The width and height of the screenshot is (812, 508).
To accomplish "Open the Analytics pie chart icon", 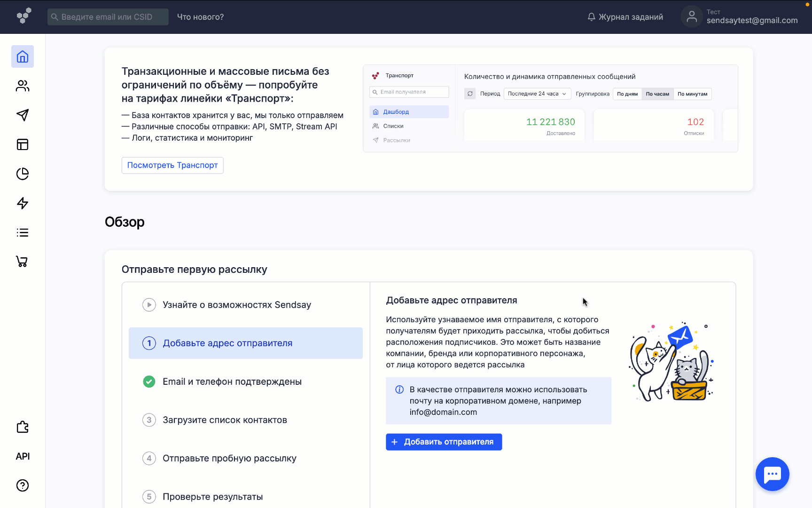I will [23, 174].
